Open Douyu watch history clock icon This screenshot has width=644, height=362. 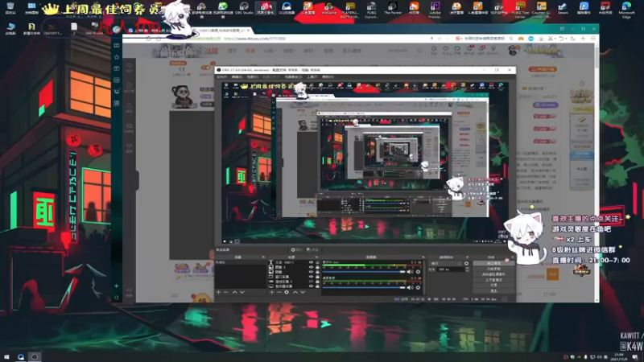point(434,50)
